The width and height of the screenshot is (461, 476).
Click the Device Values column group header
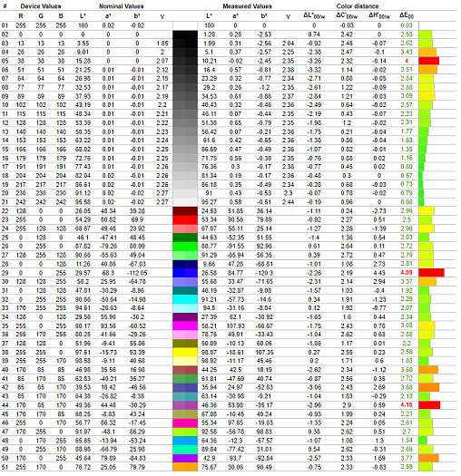click(41, 6)
